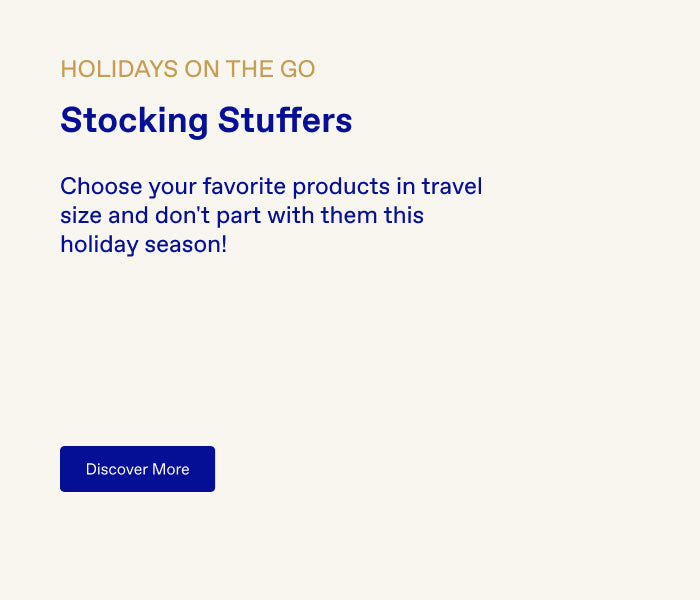Click the word "them" in the description

(x=349, y=216)
